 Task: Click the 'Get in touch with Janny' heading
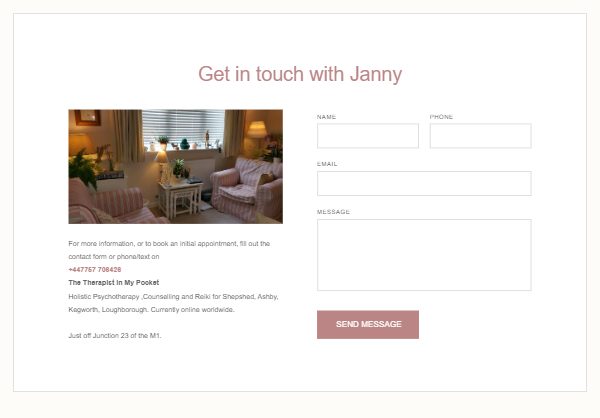pyautogui.click(x=300, y=74)
